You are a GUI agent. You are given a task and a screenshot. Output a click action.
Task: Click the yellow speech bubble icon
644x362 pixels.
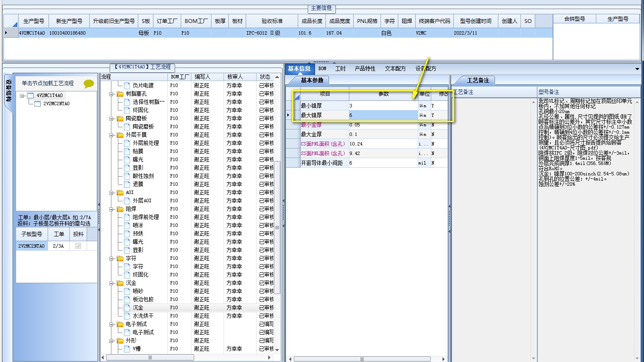[x=88, y=84]
